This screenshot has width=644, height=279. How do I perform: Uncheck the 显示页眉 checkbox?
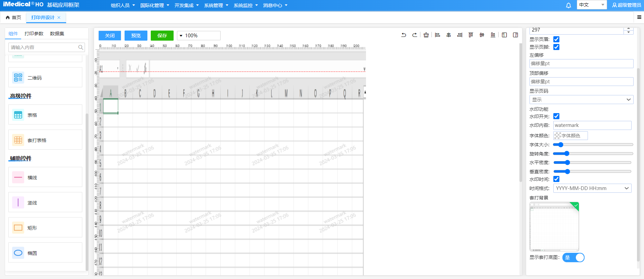coord(556,39)
